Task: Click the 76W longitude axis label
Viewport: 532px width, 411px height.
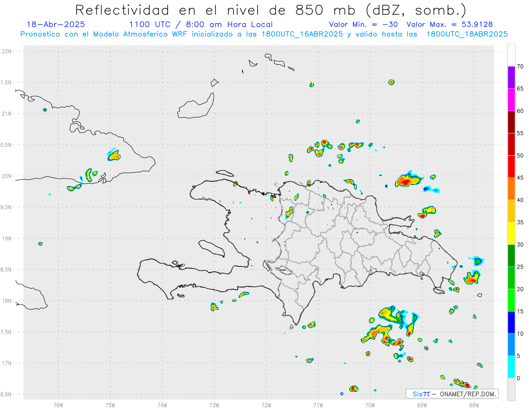Action: [x=58, y=405]
